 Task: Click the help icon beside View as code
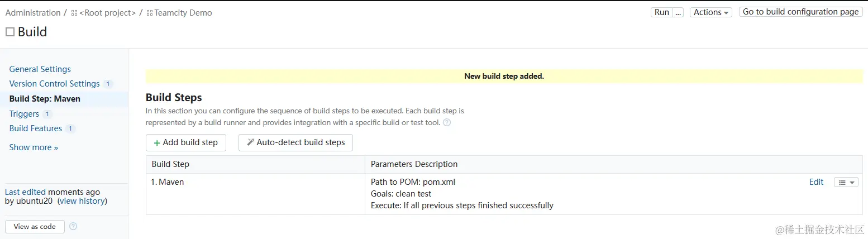point(73,226)
